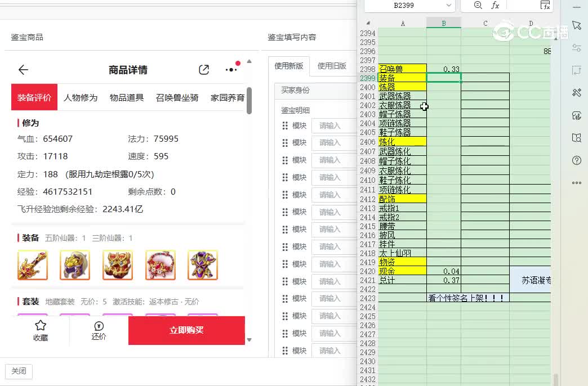This screenshot has width=588, height=386.
Task: Open the settings sliders icon in sidebar
Action: (576, 48)
